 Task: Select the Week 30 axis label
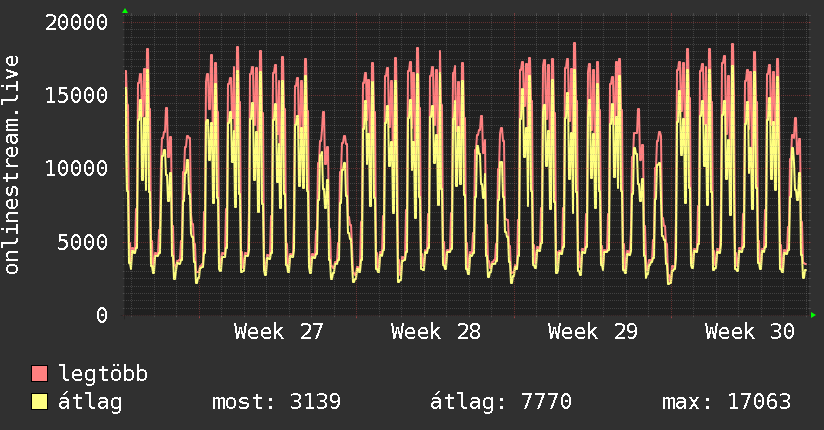750,332
